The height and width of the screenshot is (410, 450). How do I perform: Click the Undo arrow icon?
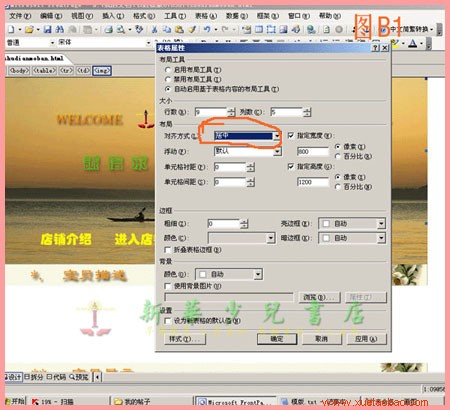(x=207, y=29)
